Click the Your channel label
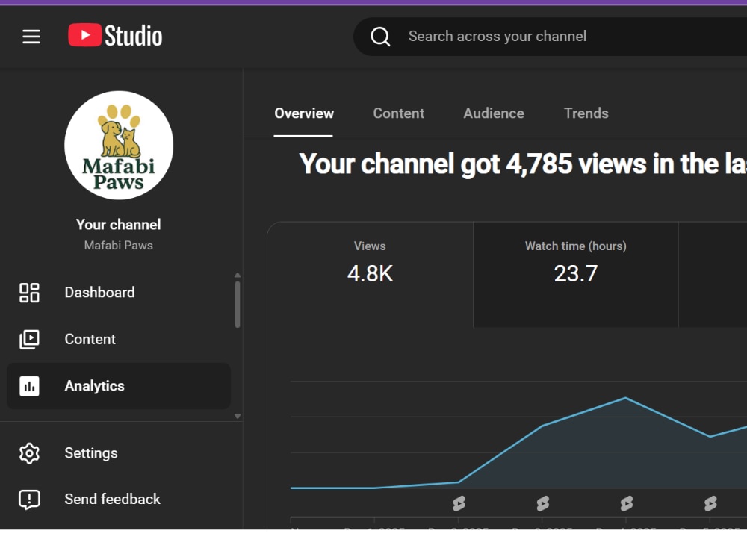The height and width of the screenshot is (560, 747). pyautogui.click(x=118, y=225)
